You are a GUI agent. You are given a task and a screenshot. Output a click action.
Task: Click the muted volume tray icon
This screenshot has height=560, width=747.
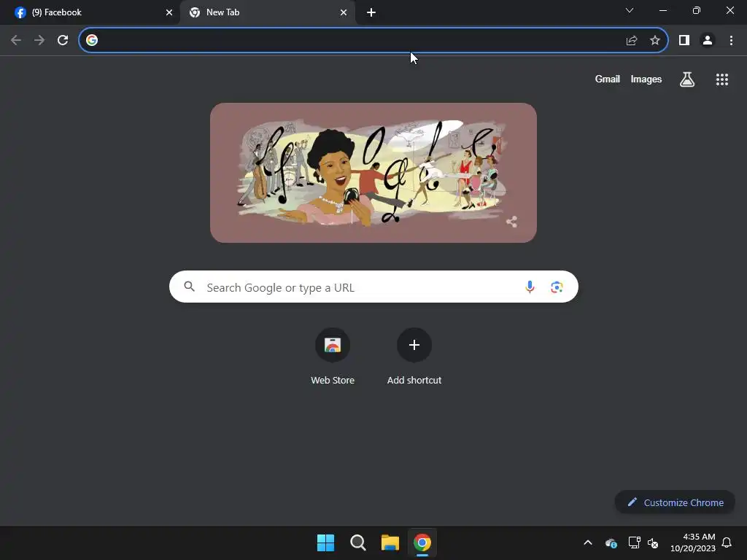coord(653,542)
